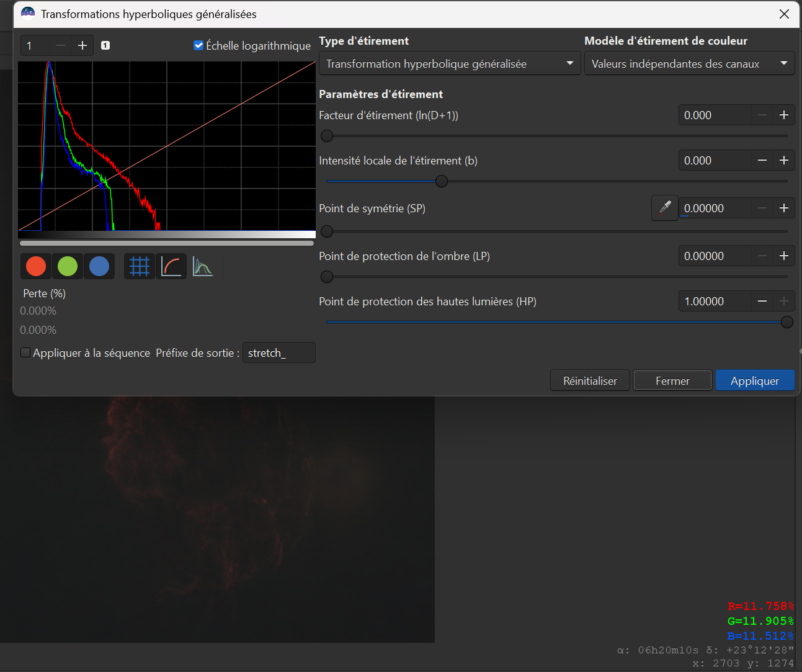
Task: Increase the Facteur d'étirement value
Action: [x=784, y=115]
